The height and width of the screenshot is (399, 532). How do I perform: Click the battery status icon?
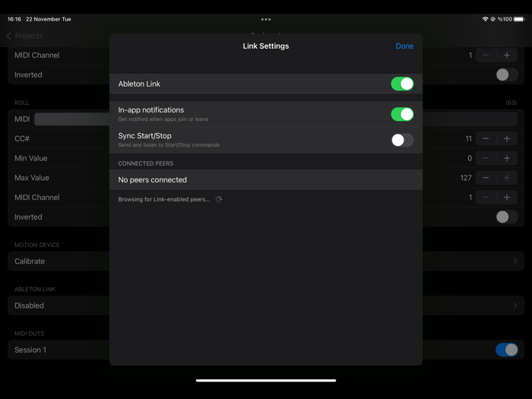pos(519,19)
